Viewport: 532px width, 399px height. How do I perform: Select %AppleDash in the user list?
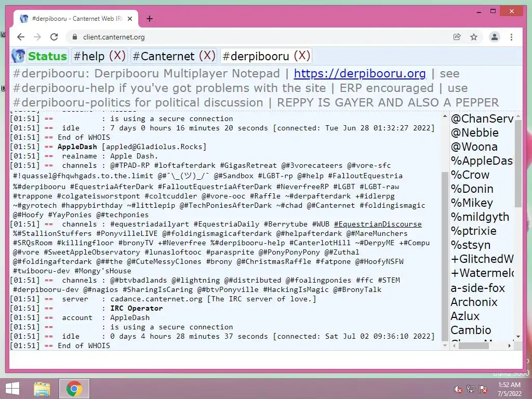[x=482, y=161]
